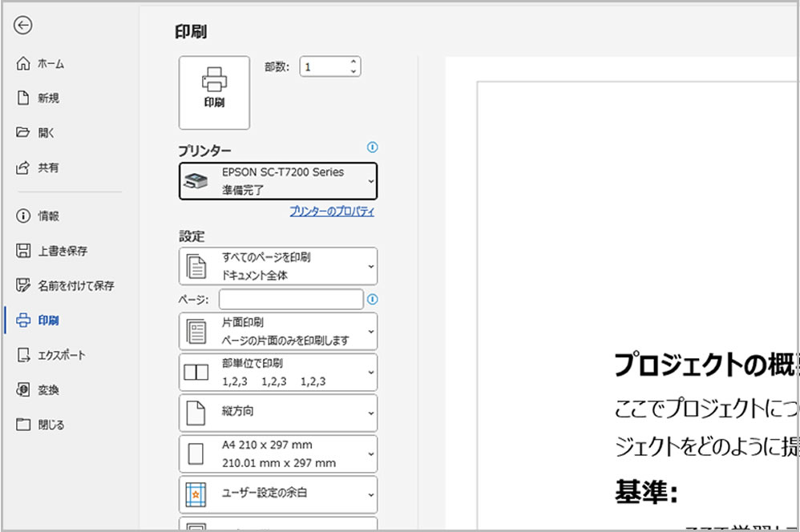Click the エクスポート export icon
The height and width of the screenshot is (532, 800).
click(23, 355)
